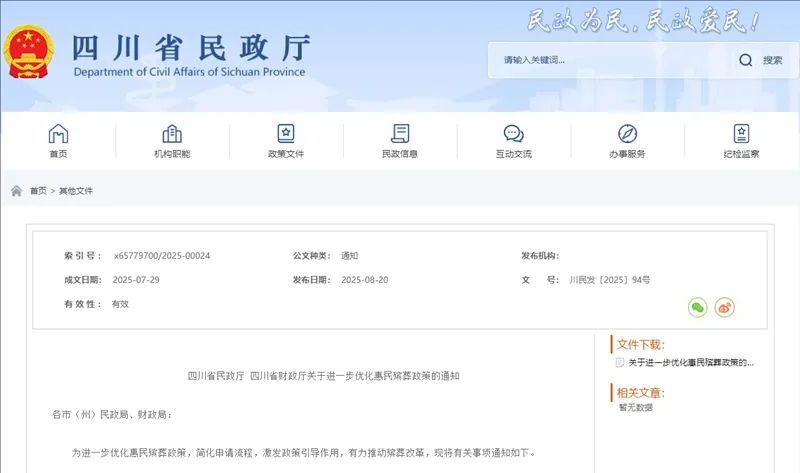Open the 机构职能 building icon

click(172, 134)
